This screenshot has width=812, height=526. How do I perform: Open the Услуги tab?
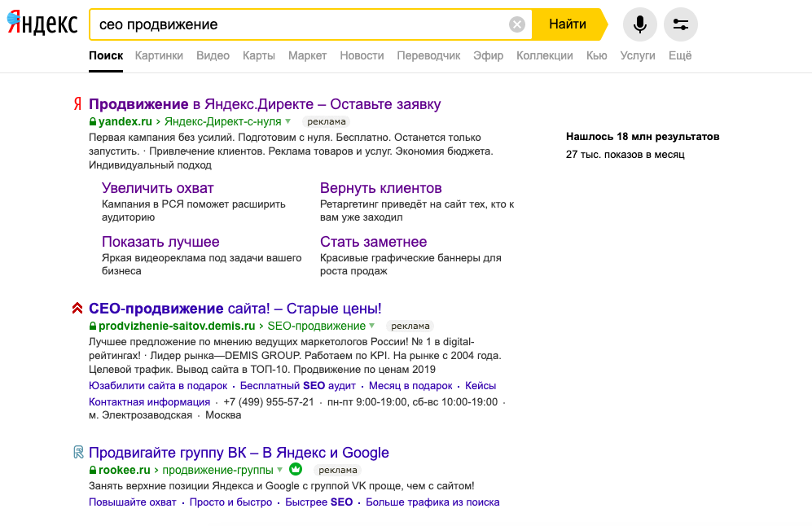tap(638, 55)
